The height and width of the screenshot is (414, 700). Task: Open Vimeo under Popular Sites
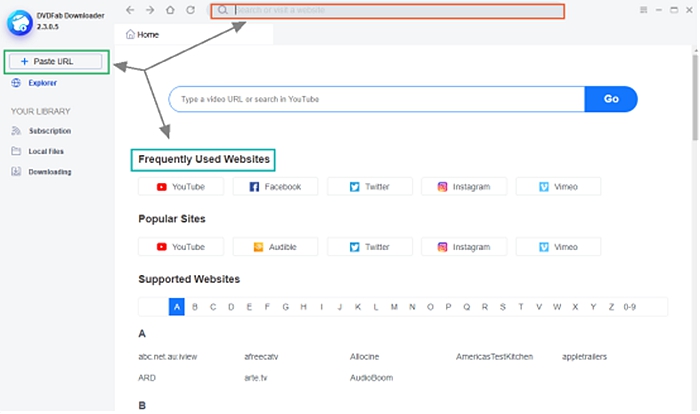coord(558,247)
